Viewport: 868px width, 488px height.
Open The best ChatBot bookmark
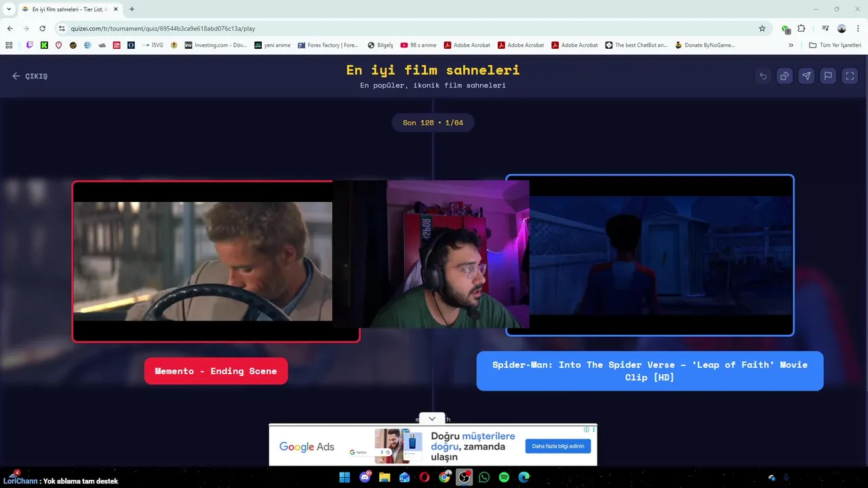636,45
